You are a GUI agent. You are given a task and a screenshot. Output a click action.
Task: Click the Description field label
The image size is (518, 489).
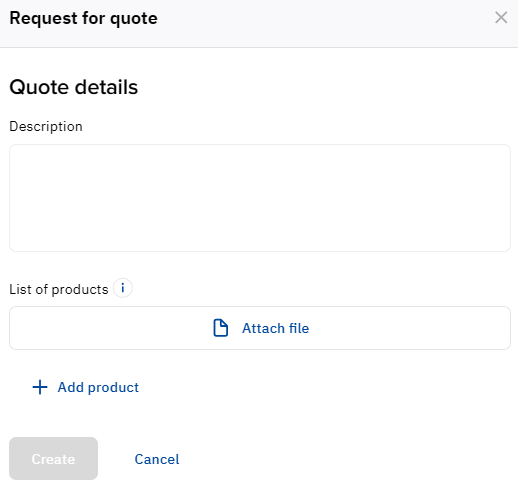click(46, 127)
